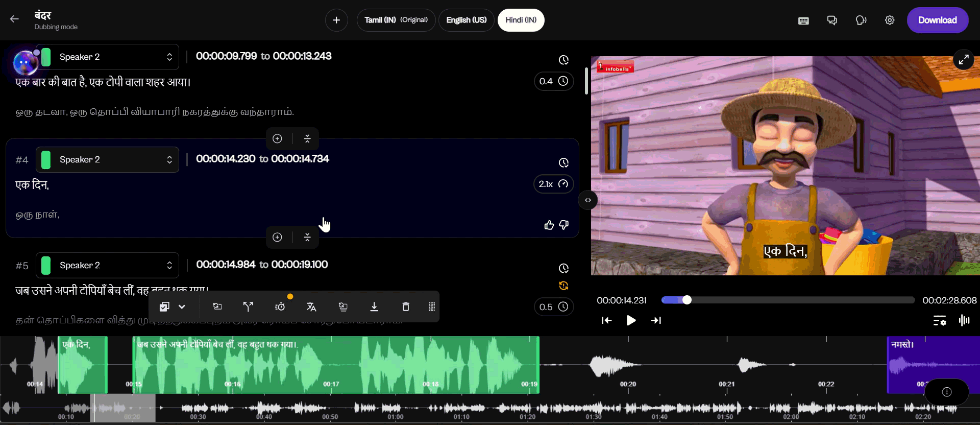980x425 pixels.
Task: Open Speaker 2 dropdown for segment #5
Action: click(x=108, y=266)
